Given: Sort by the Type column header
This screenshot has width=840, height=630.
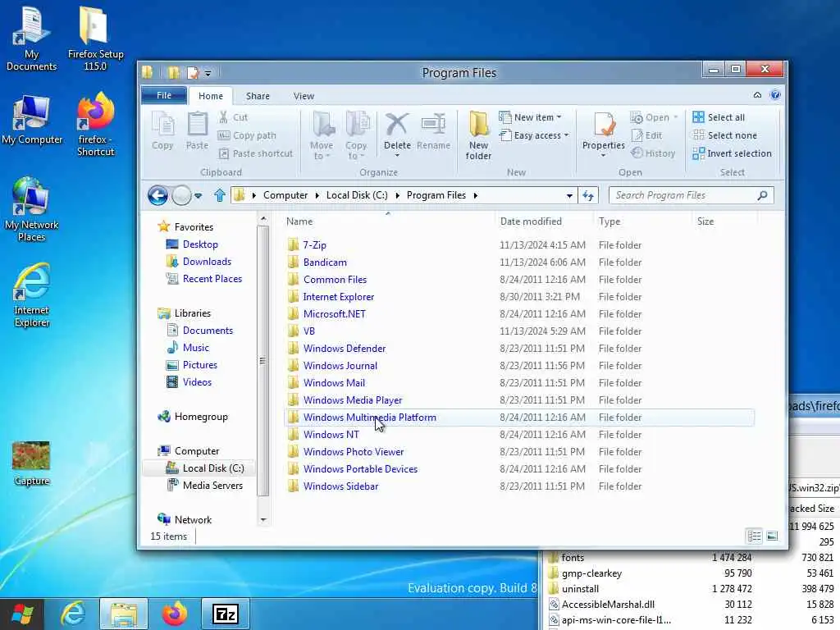Looking at the screenshot, I should click(609, 221).
